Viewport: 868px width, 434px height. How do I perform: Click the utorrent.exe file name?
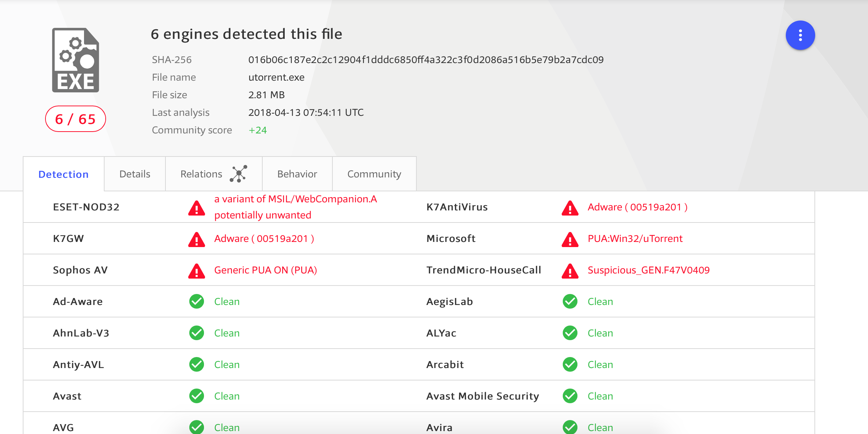click(x=276, y=77)
